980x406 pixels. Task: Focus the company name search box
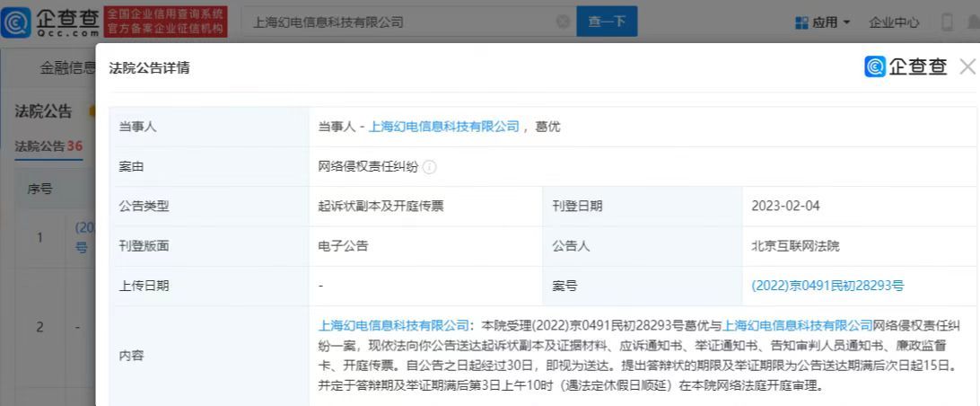coord(408,22)
